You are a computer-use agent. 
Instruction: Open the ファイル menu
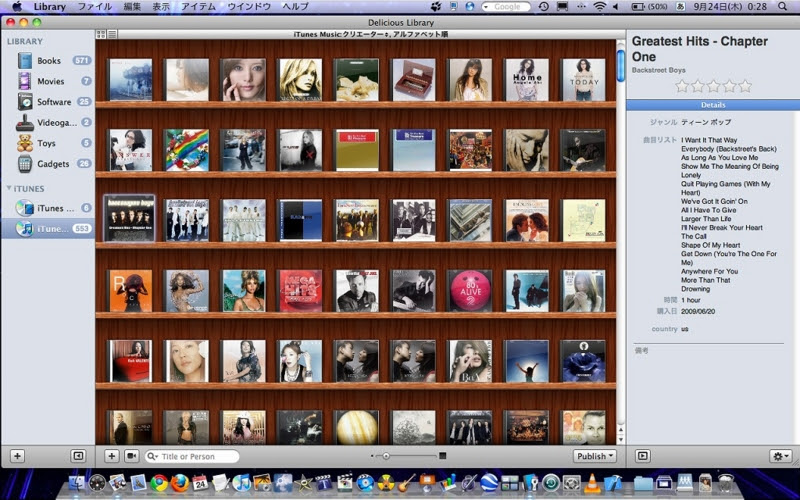(95, 7)
